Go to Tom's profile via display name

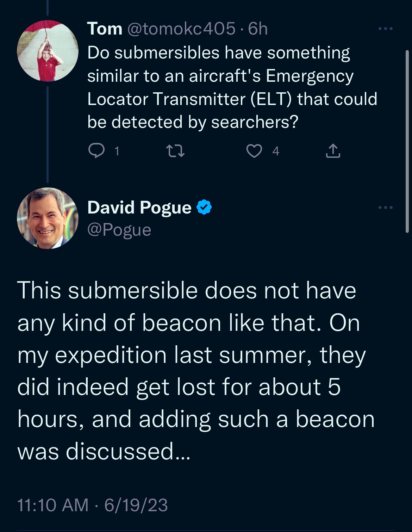tap(105, 29)
